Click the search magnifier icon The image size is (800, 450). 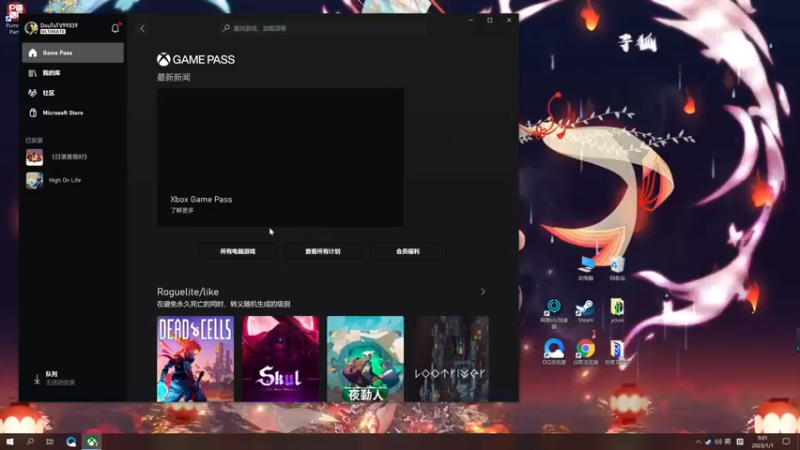pos(227,28)
